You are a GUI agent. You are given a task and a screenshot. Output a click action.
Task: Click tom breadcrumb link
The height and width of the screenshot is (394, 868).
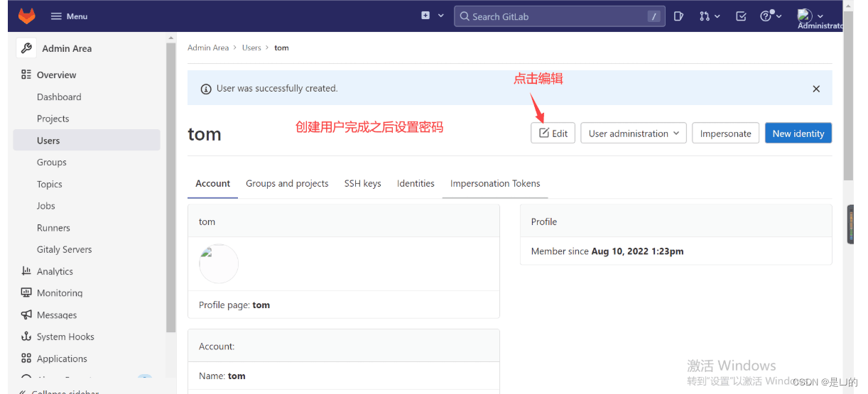[281, 48]
